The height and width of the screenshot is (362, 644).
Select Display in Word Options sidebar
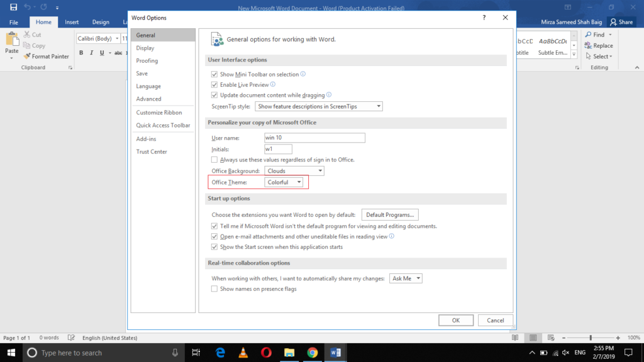(163, 48)
